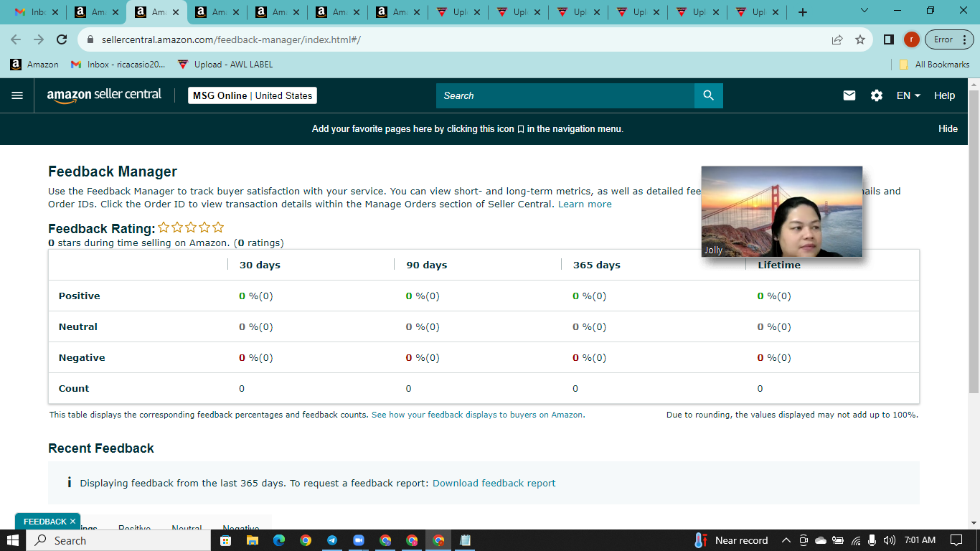Switch to the Gmail Inbox browser tab
Image resolution: width=980 pixels, height=551 pixels.
(30, 12)
